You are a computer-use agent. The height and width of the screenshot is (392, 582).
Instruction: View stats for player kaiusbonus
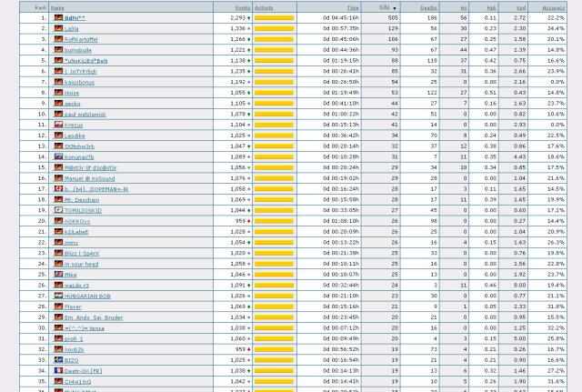pyautogui.click(x=79, y=82)
